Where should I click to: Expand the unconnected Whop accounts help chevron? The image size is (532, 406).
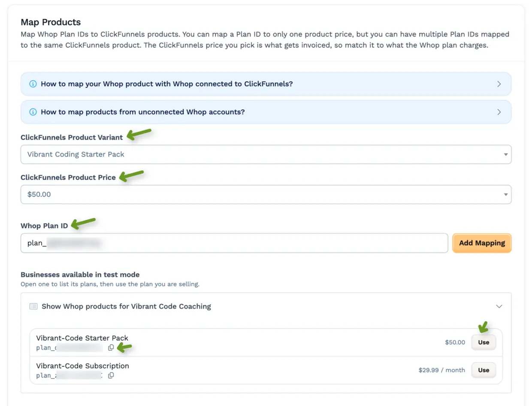499,112
